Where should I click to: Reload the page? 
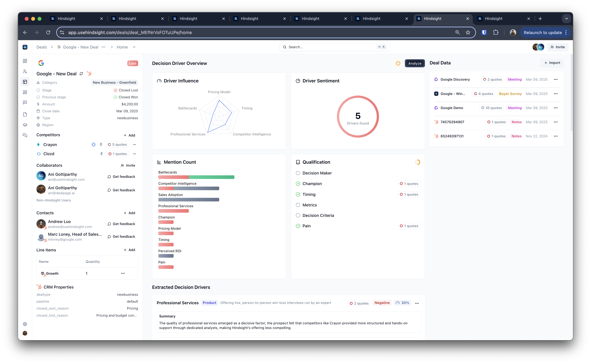(48, 32)
